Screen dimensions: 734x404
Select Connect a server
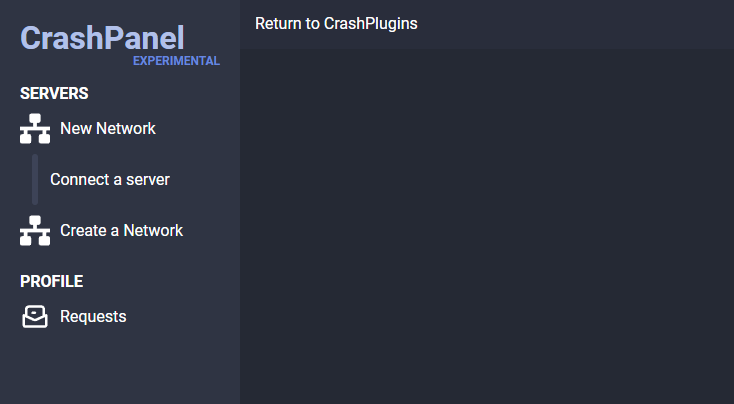tap(110, 179)
